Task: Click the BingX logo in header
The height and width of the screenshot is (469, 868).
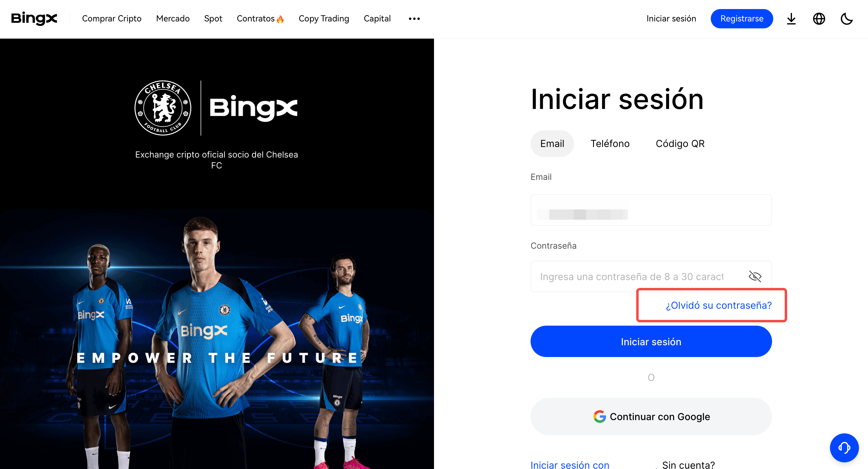Action: click(x=34, y=18)
